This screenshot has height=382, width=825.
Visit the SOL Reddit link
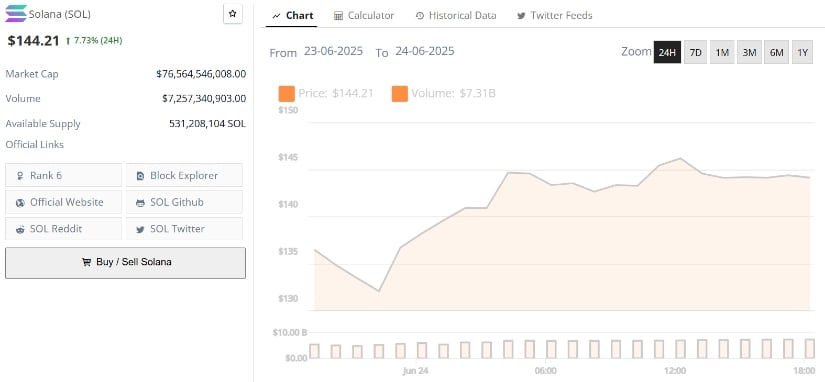(x=63, y=229)
